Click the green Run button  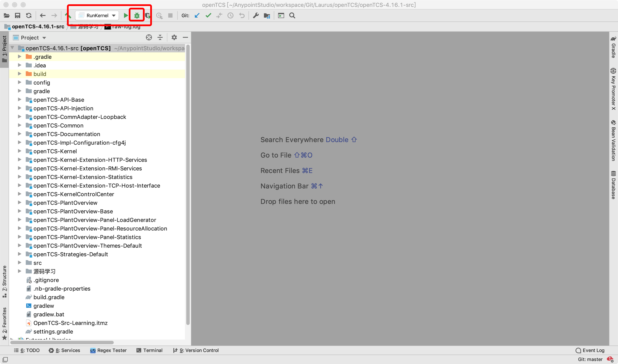click(126, 15)
